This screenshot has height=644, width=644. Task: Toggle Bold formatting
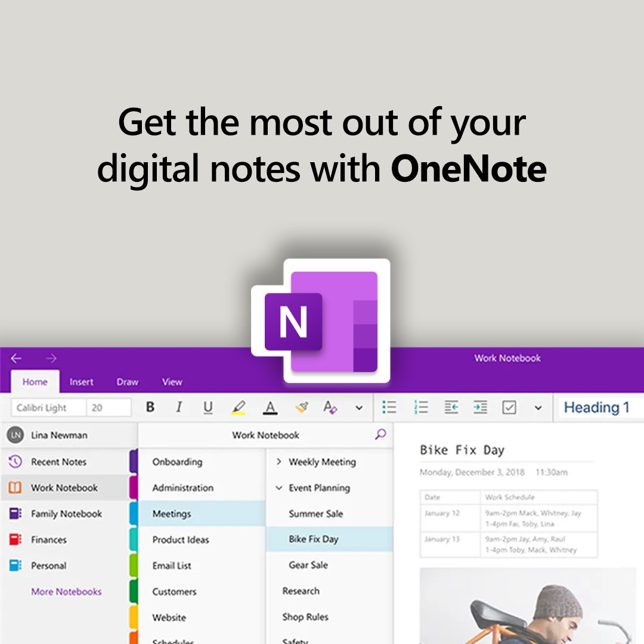[x=150, y=407]
